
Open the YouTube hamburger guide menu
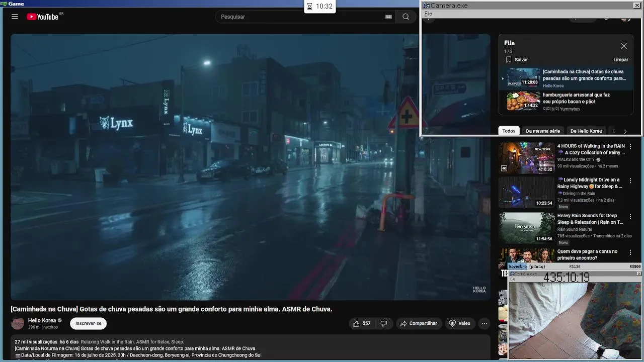[15, 17]
